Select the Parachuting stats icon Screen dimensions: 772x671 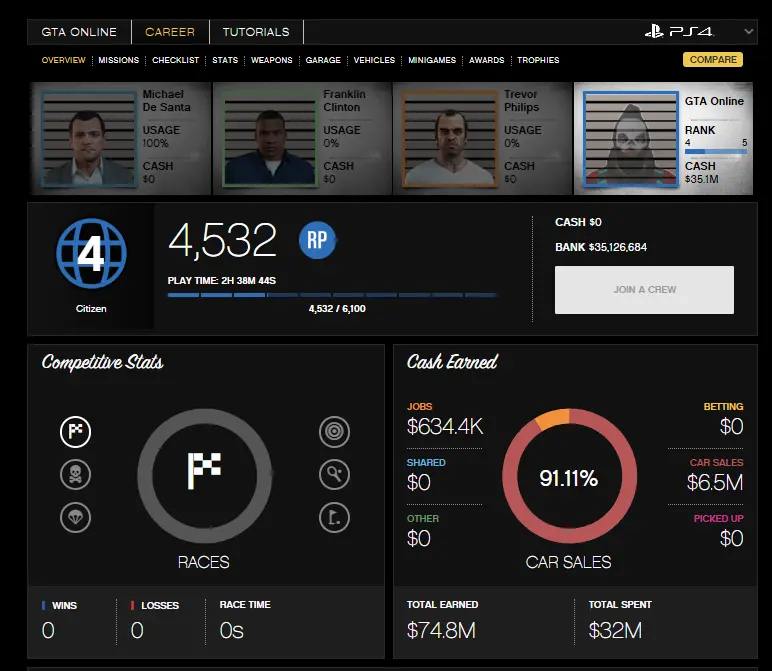click(x=76, y=517)
